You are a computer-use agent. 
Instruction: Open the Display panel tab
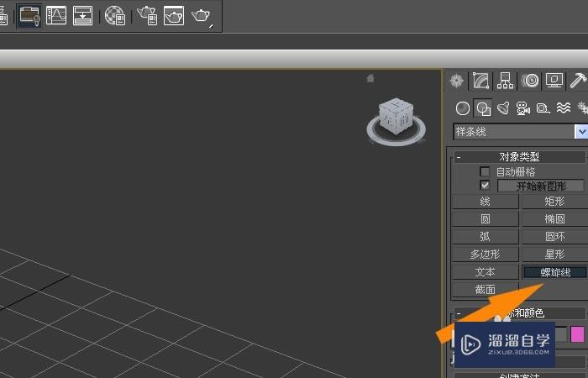click(554, 81)
